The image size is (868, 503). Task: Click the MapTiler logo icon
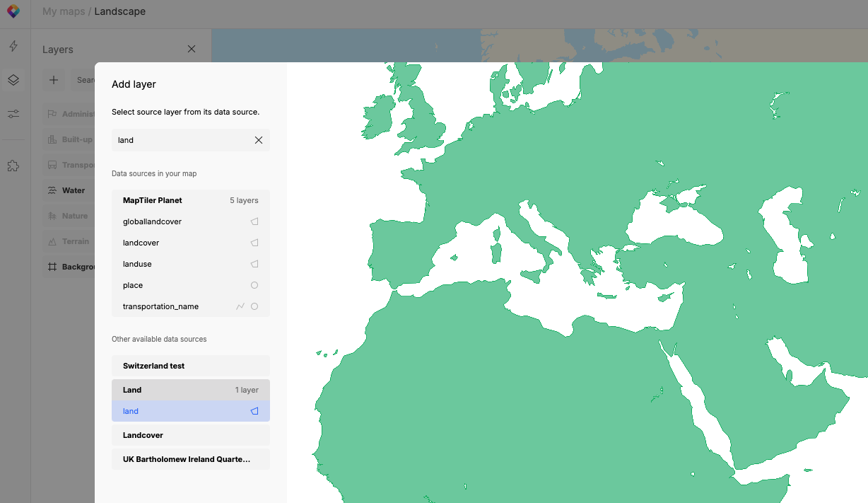(x=13, y=11)
